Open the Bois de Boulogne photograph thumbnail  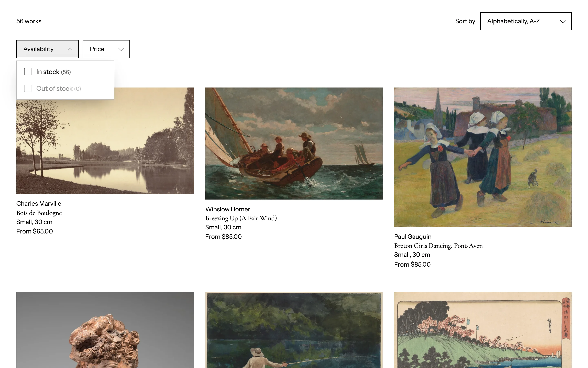tap(105, 140)
